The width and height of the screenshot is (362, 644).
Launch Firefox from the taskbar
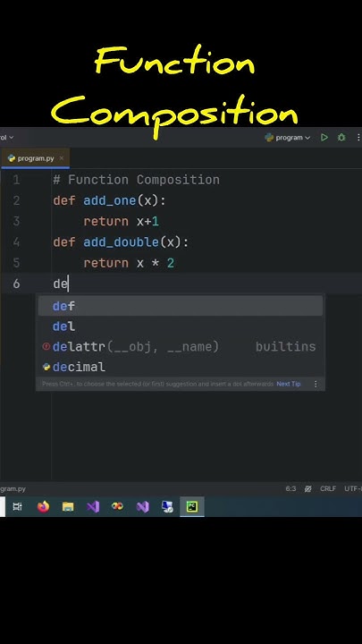click(x=43, y=507)
